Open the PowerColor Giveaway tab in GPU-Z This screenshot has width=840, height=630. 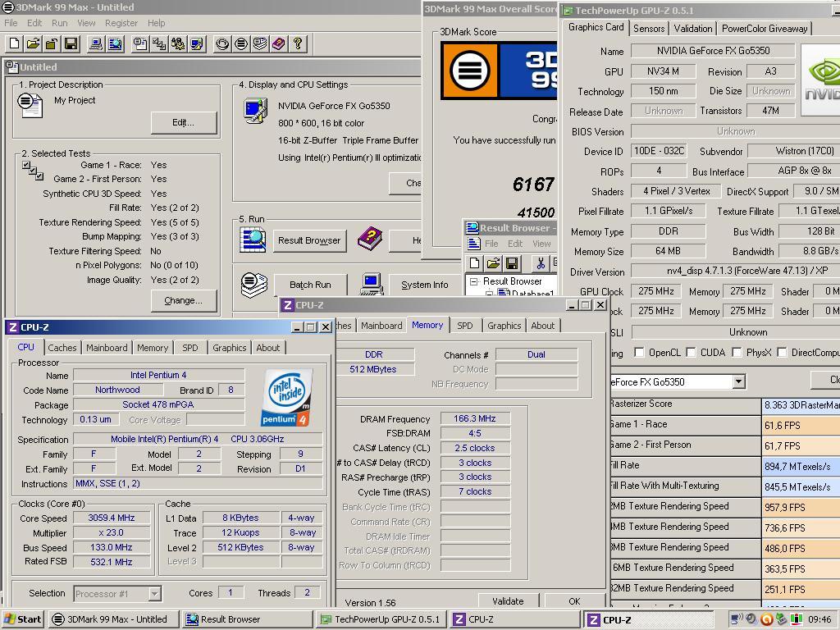pos(765,29)
